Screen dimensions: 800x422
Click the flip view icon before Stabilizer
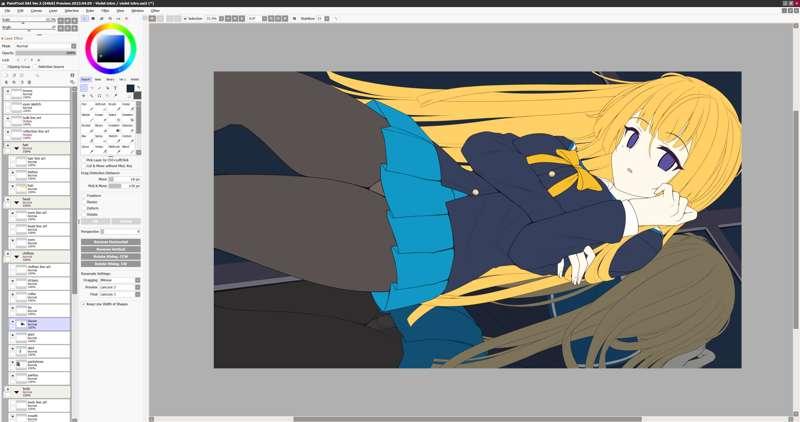click(x=294, y=18)
